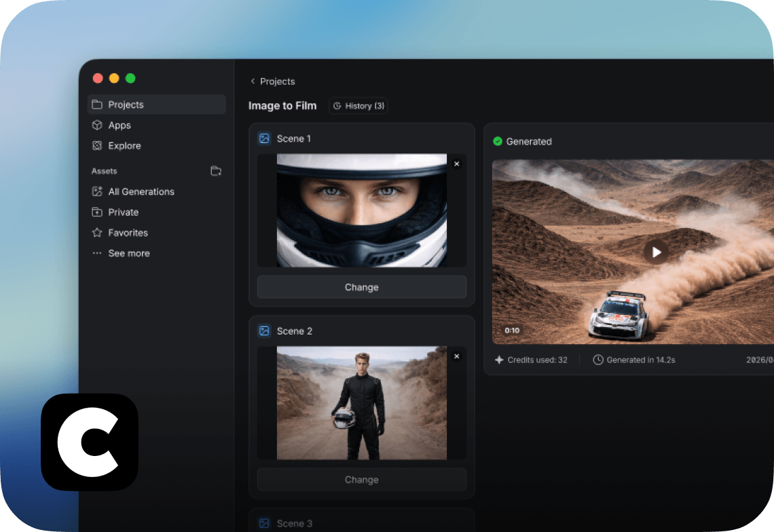Viewport: 774px width, 532px height.
Task: Click the Scene 1 helmet close-up thumbnail
Action: pos(362,210)
